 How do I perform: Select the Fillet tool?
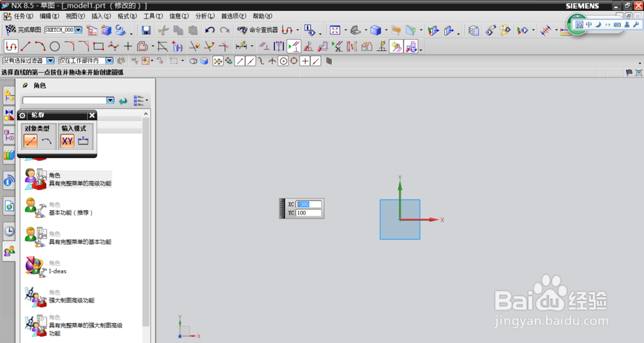coord(69,46)
